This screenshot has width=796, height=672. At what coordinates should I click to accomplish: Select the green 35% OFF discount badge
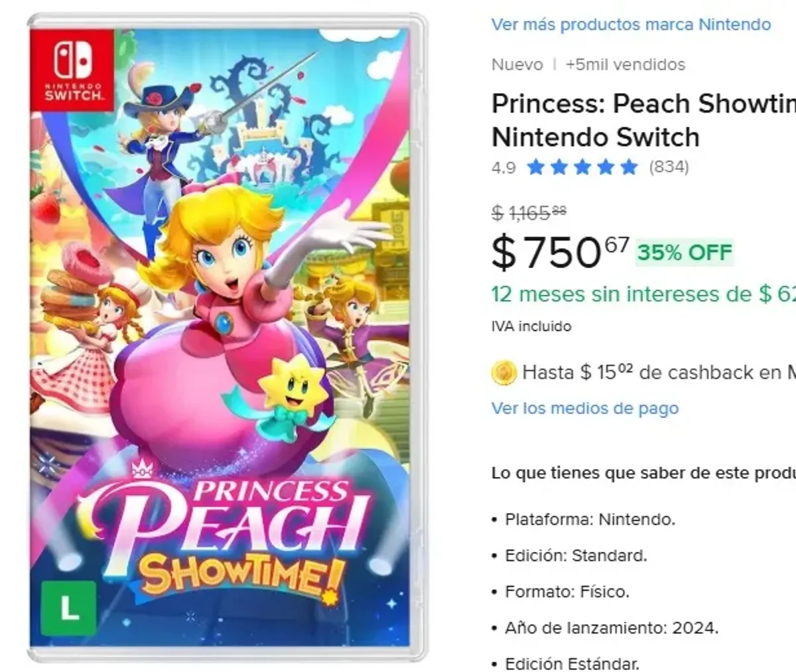click(684, 251)
